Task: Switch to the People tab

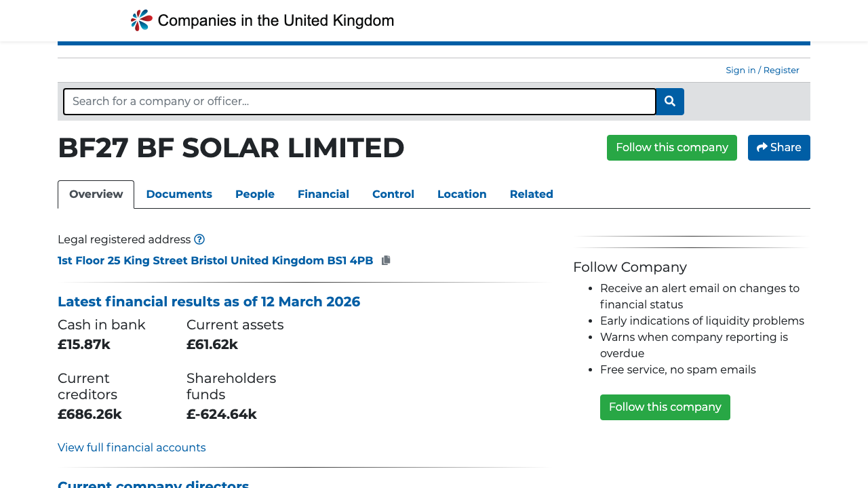Action: click(255, 195)
